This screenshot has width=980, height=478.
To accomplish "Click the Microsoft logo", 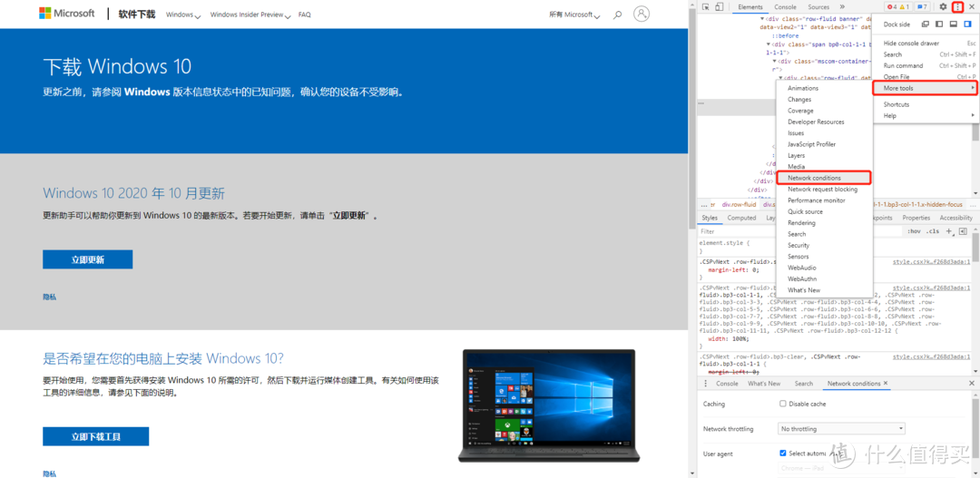I will coord(67,13).
